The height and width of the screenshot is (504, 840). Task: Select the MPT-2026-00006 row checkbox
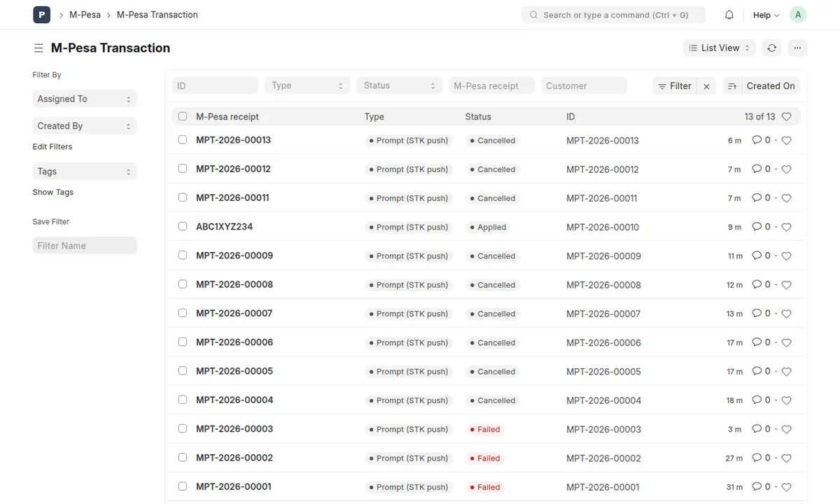(x=183, y=342)
